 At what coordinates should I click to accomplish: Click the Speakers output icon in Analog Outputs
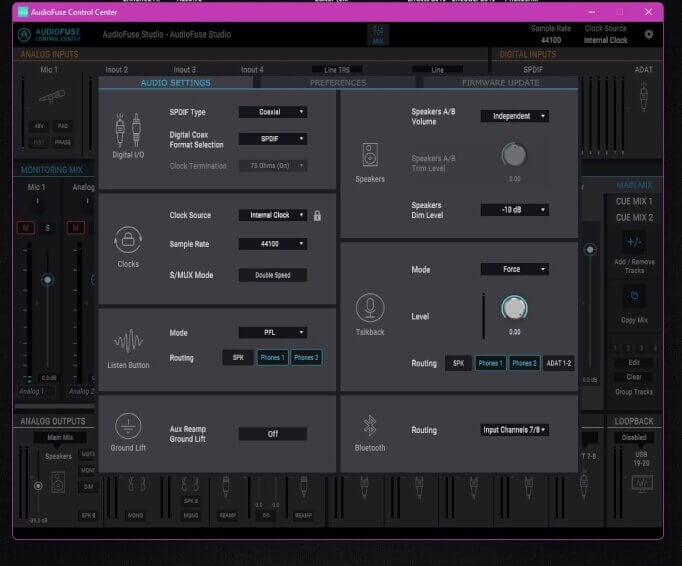(x=58, y=482)
